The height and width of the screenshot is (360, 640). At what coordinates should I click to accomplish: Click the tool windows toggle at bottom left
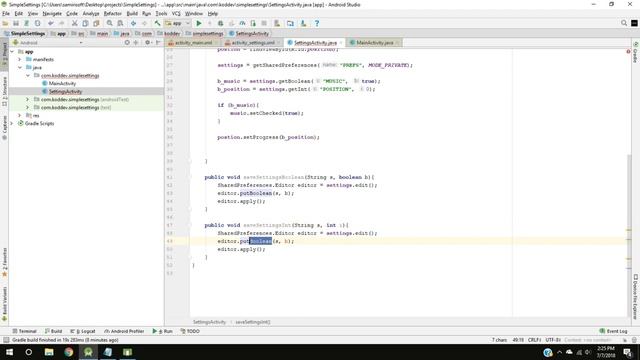click(x=5, y=340)
